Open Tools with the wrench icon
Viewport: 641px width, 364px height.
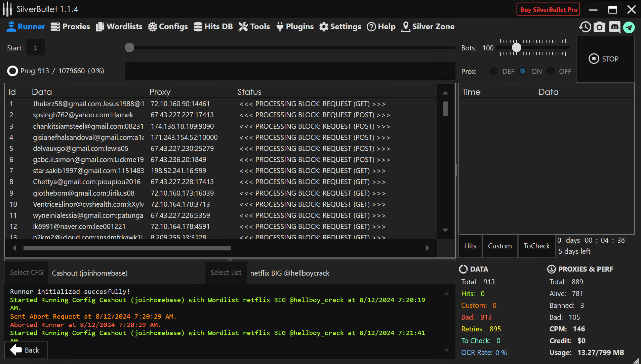coord(254,27)
